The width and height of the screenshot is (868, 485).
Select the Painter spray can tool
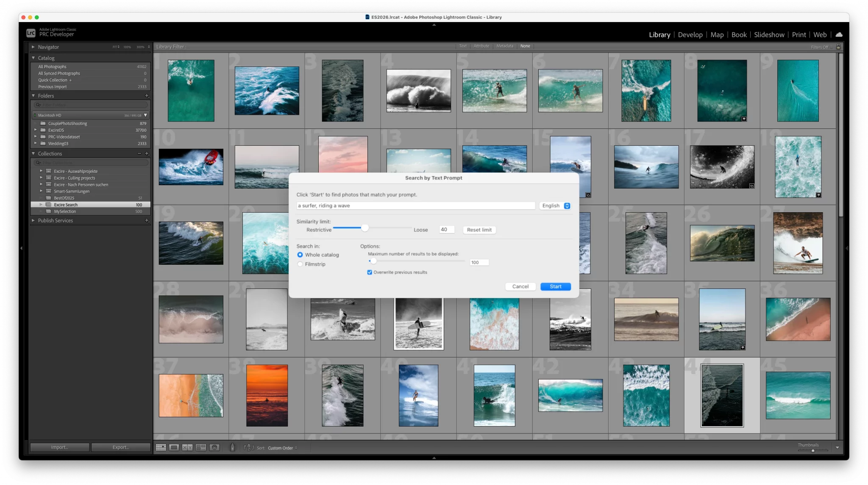[x=232, y=447]
